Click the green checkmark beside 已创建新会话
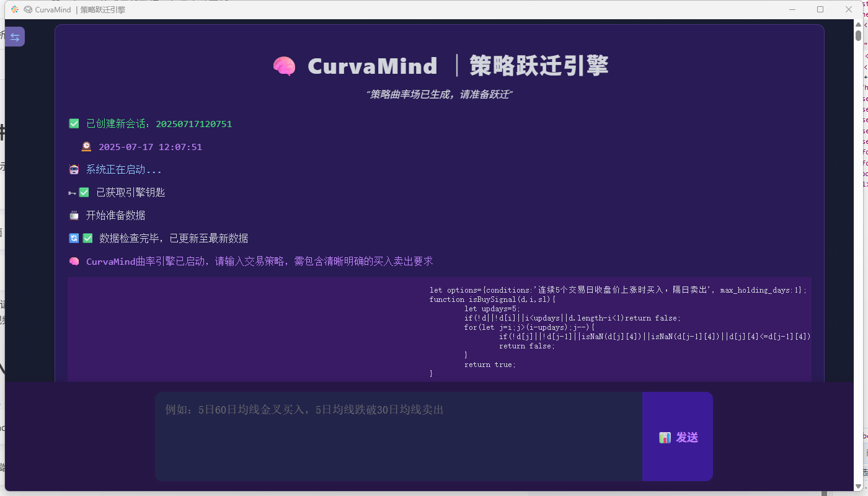Image resolution: width=868 pixels, height=496 pixels. coord(74,124)
